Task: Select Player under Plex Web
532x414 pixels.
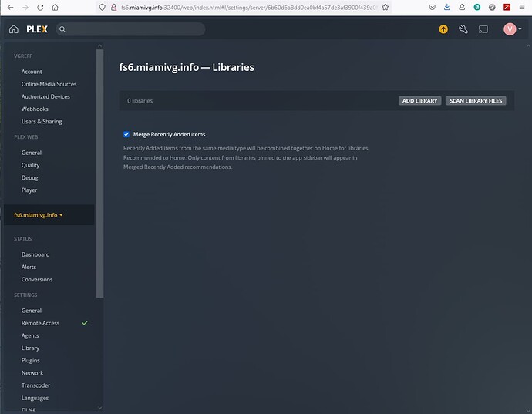Action: coord(29,190)
